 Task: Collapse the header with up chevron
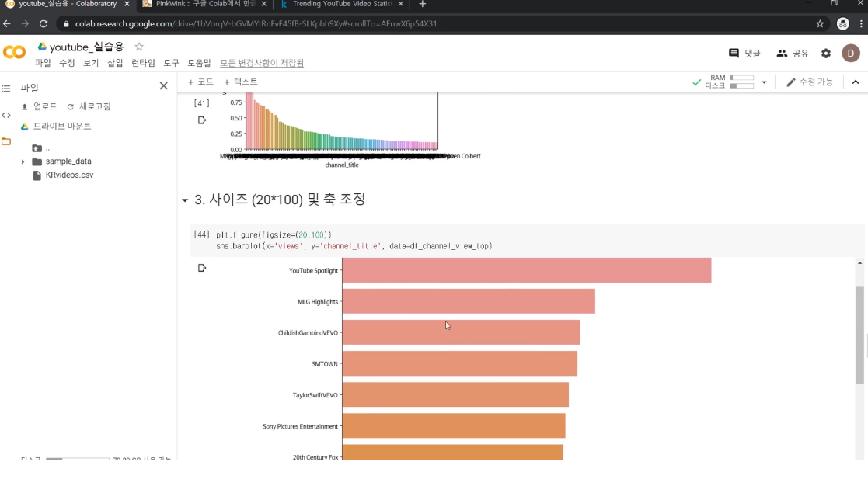[x=856, y=82]
